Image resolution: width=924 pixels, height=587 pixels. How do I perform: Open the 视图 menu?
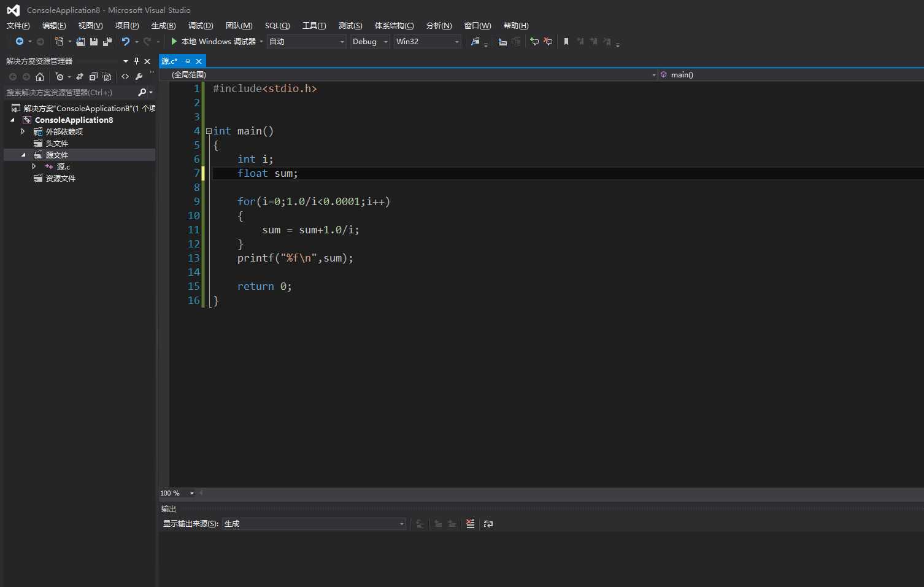click(x=90, y=26)
